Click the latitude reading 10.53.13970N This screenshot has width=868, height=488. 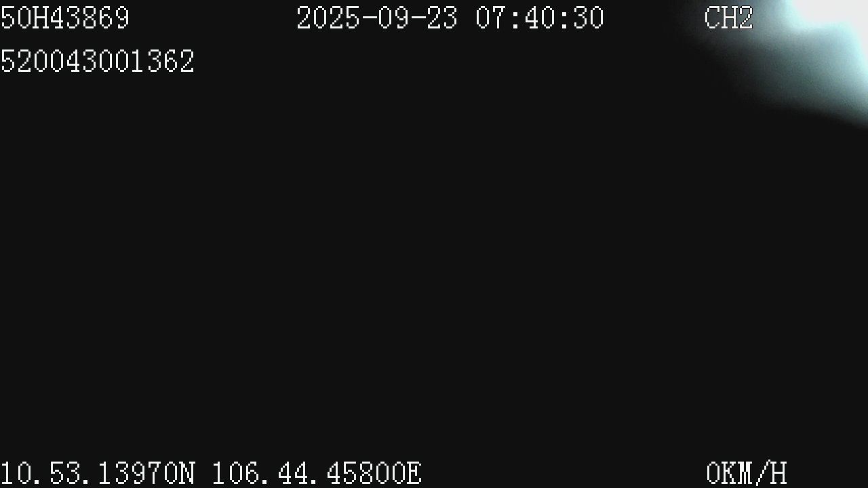pyautogui.click(x=98, y=473)
